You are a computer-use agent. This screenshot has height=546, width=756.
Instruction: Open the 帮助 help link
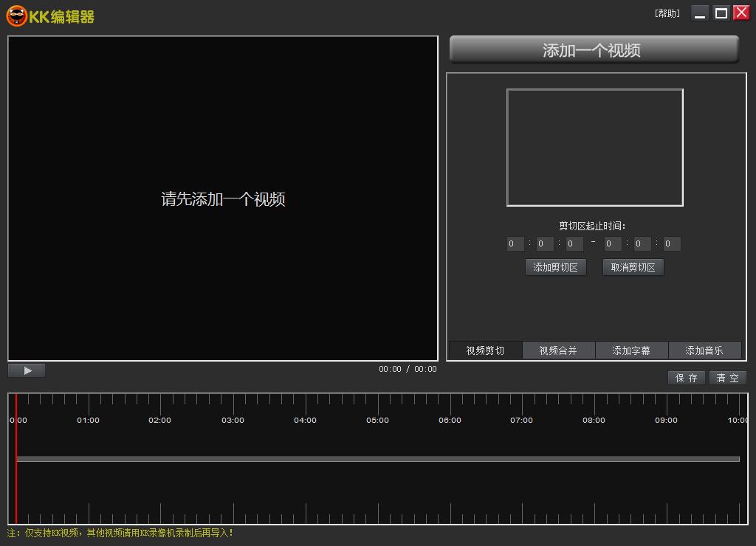coord(667,13)
